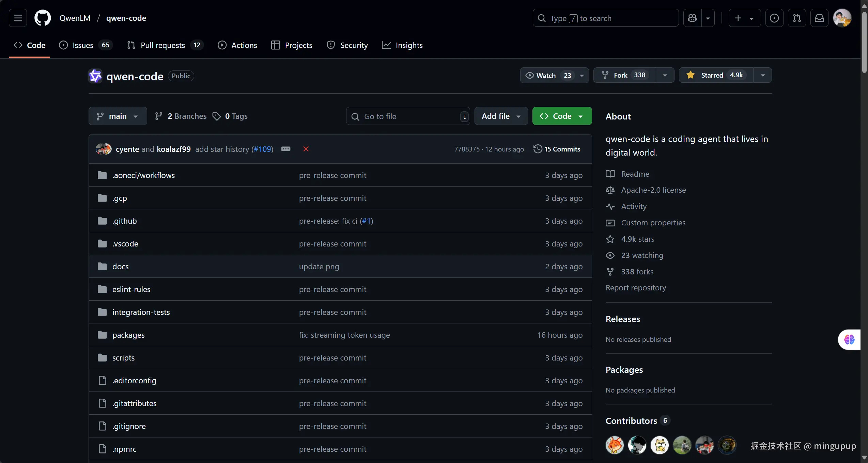The width and height of the screenshot is (868, 463).
Task: Open the .aoneci/workflows folder
Action: [x=143, y=175]
